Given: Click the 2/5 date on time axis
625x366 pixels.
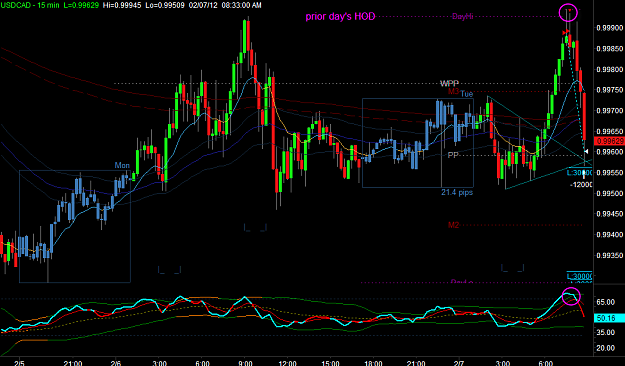Looking at the screenshot, I should 19,363.
